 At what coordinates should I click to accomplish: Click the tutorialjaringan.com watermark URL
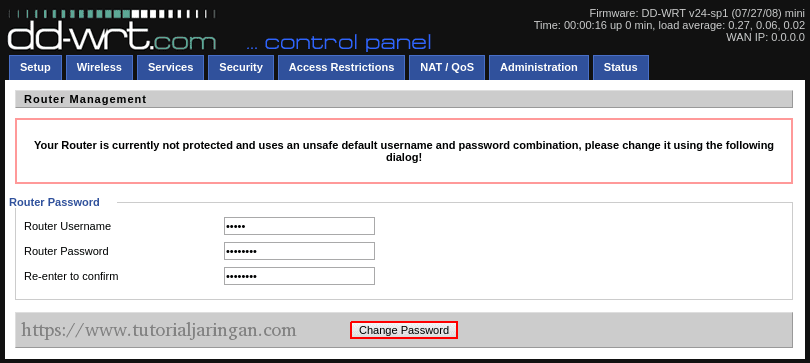(159, 329)
